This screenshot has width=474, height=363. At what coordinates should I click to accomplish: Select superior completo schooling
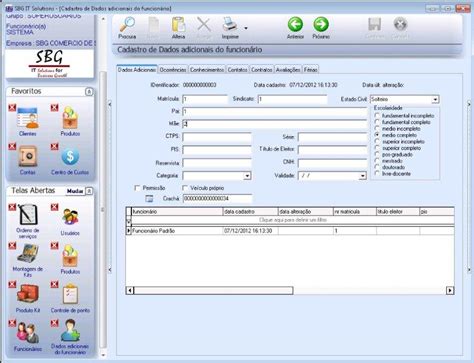coord(377,148)
